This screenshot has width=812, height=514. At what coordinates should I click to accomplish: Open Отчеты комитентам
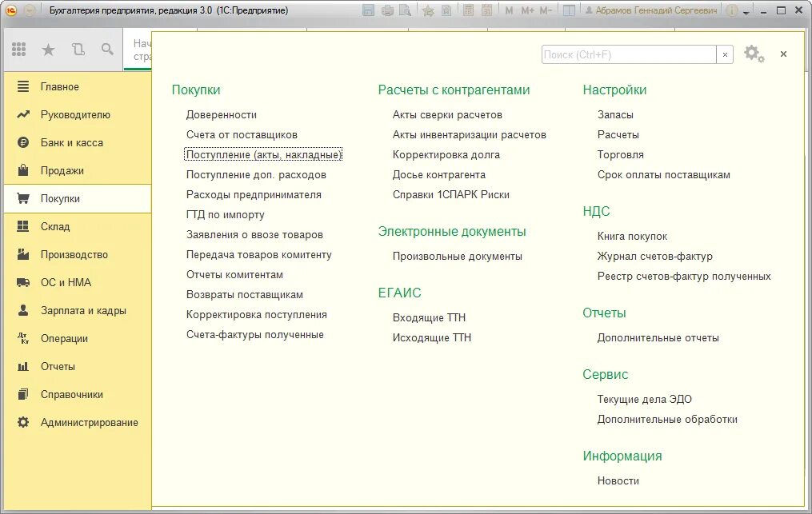click(234, 274)
